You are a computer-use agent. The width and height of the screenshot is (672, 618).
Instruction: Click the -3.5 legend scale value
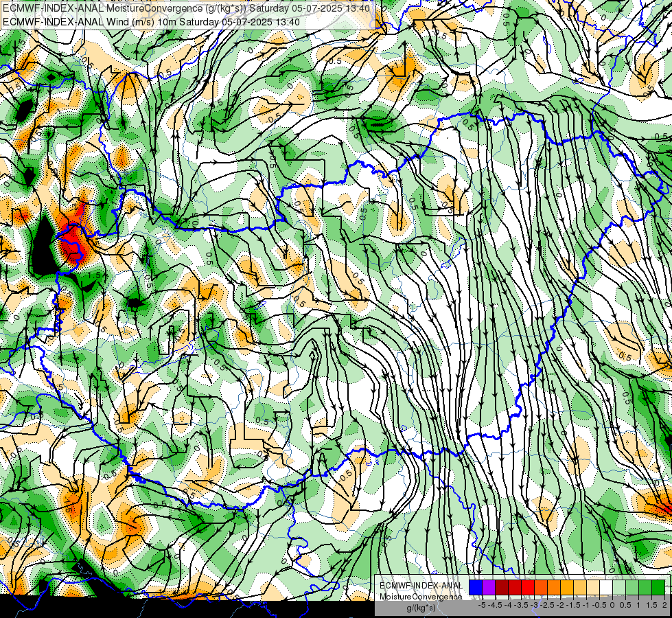point(521,605)
